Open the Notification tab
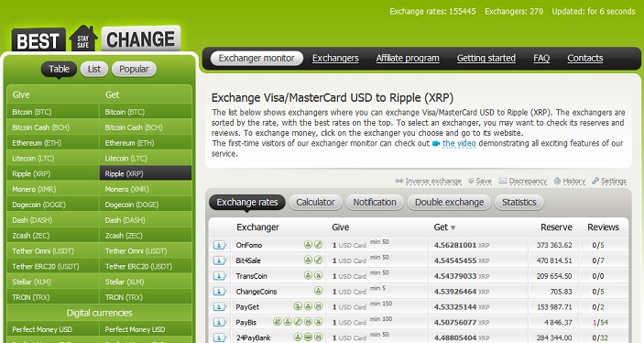Image resolution: width=644 pixels, height=343 pixels. tap(375, 203)
